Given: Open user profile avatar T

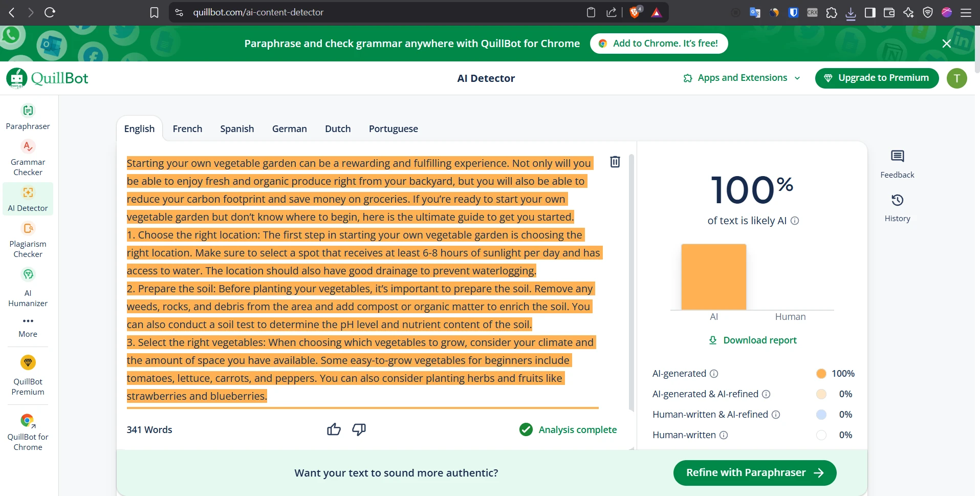Looking at the screenshot, I should pos(956,78).
